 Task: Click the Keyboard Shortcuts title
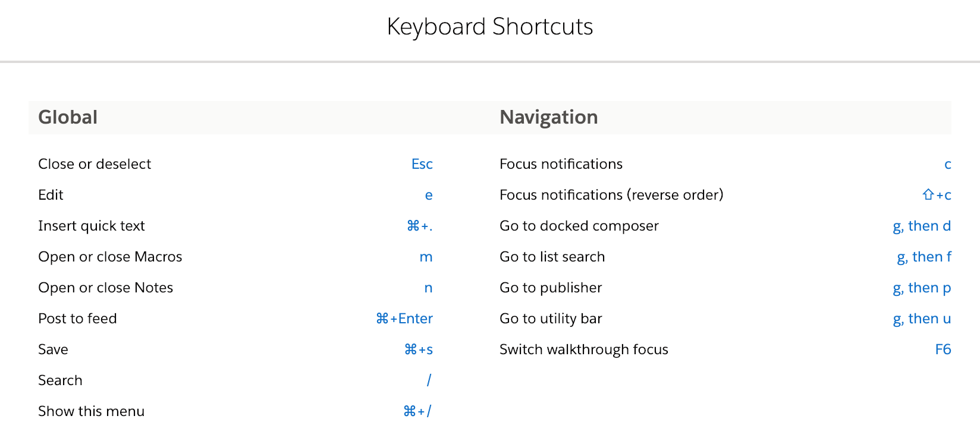490,26
